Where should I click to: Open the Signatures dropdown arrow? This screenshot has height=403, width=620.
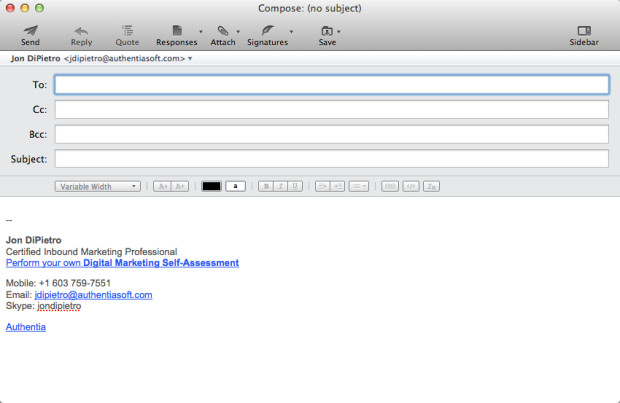coord(291,31)
